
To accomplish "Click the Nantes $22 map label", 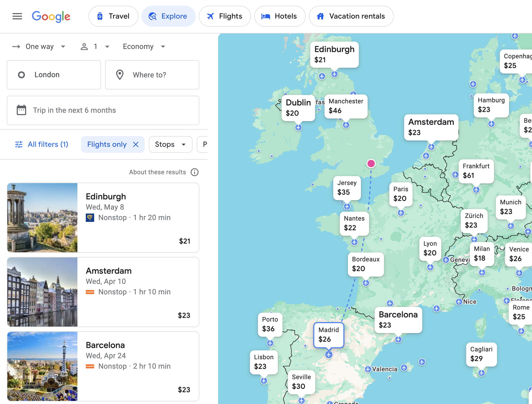I will (x=354, y=223).
